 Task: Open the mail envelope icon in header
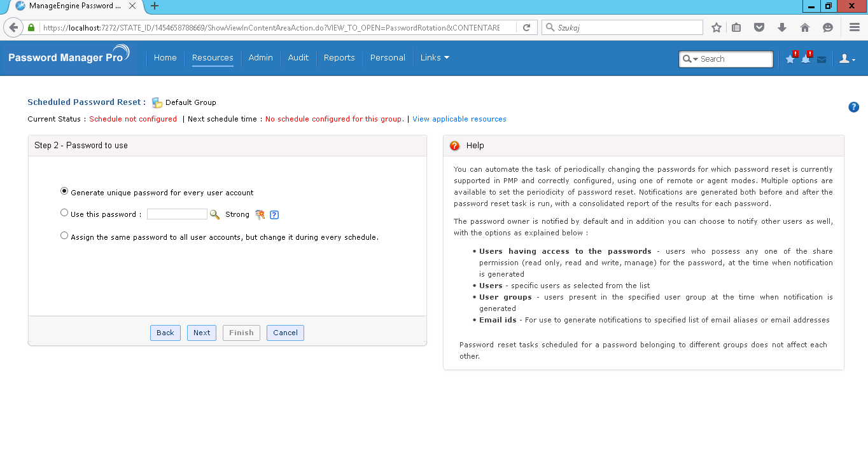pos(822,59)
